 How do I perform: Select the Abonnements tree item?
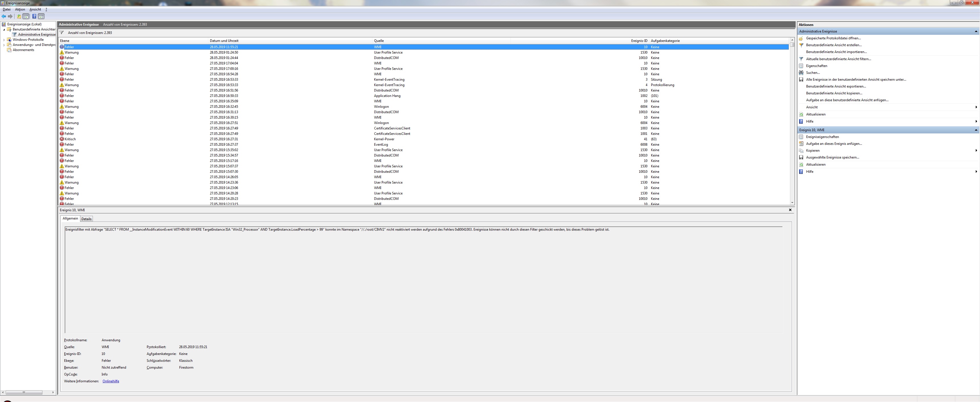click(23, 50)
